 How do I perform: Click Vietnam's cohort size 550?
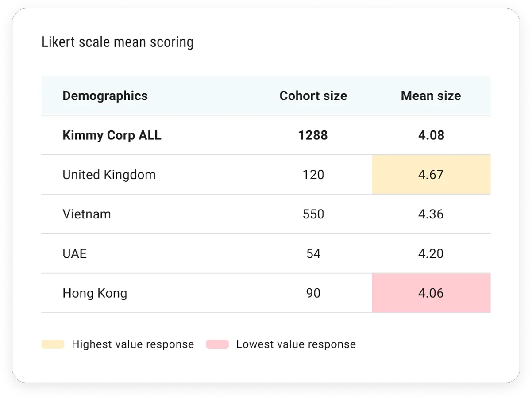point(313,214)
